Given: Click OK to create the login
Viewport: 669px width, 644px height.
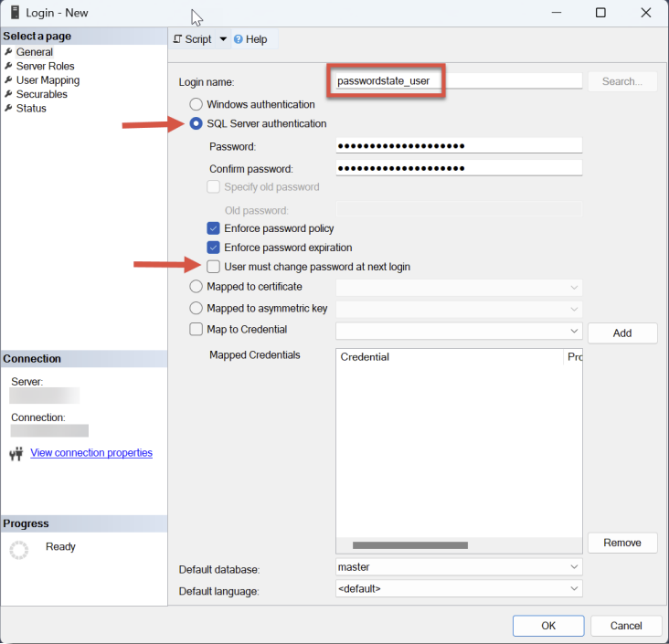Looking at the screenshot, I should click(548, 626).
